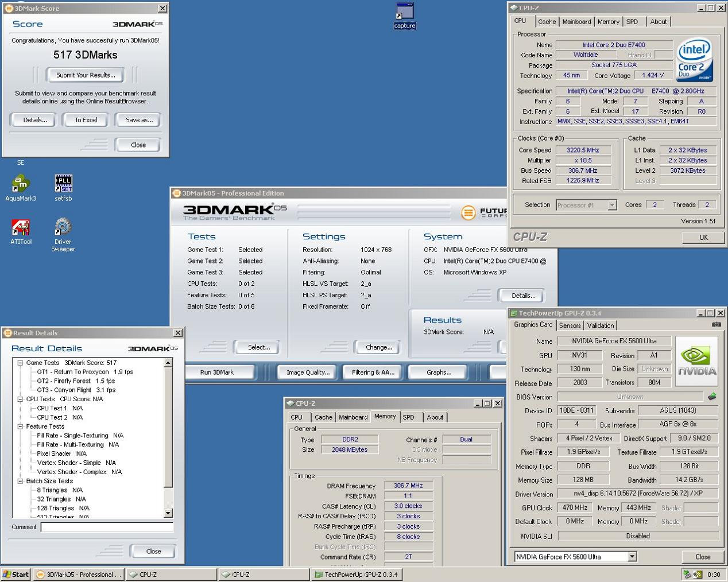Open the About tab in top CPU-Z

click(x=659, y=22)
